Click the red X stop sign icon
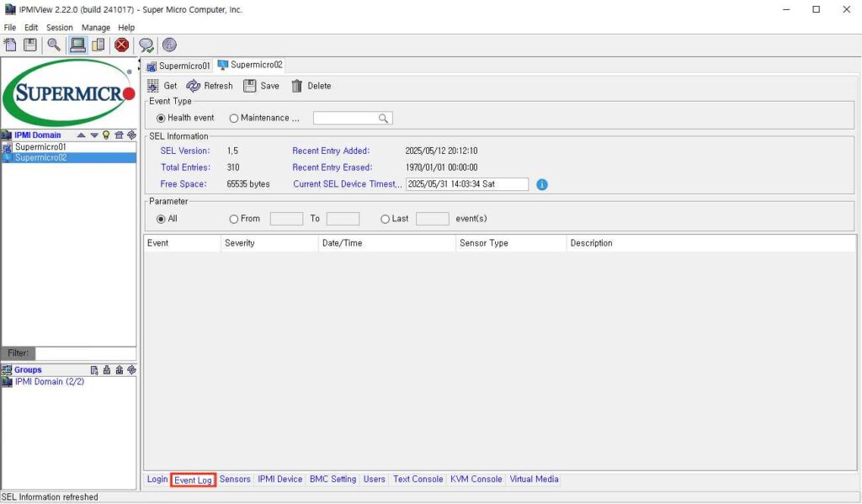 pos(122,45)
